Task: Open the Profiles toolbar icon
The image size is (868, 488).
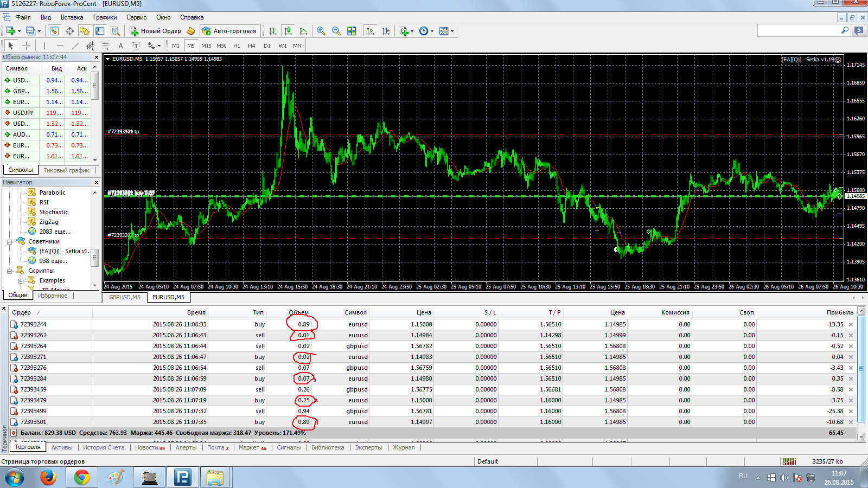Action: point(30,31)
